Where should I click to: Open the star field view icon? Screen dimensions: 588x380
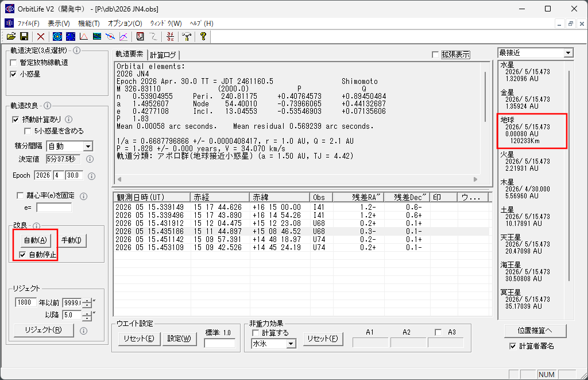[x=71, y=36]
